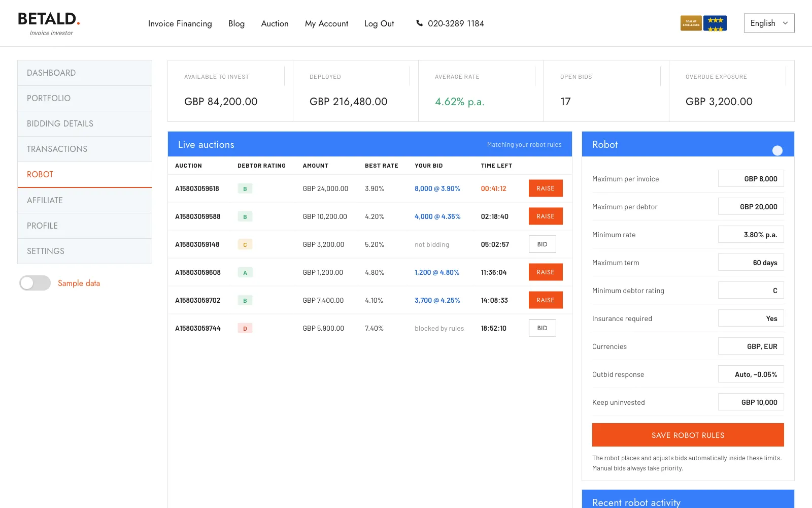Edit the Outbid response field
812x508 pixels.
tap(751, 374)
